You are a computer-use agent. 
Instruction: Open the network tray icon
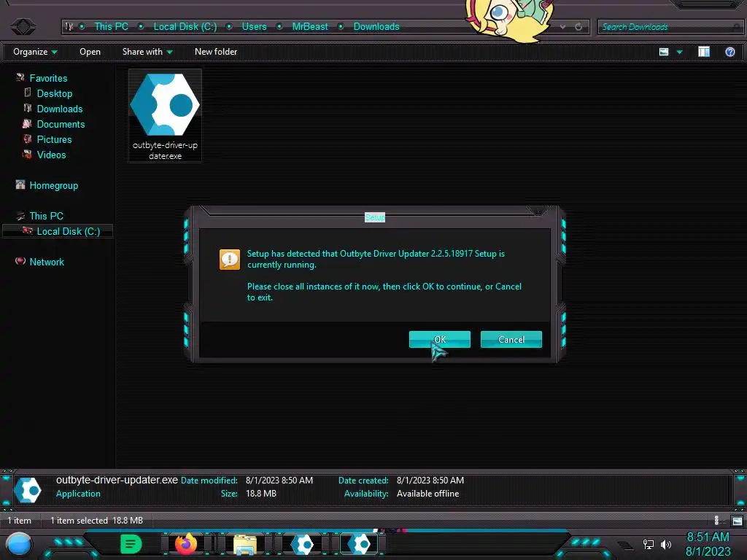(x=649, y=544)
